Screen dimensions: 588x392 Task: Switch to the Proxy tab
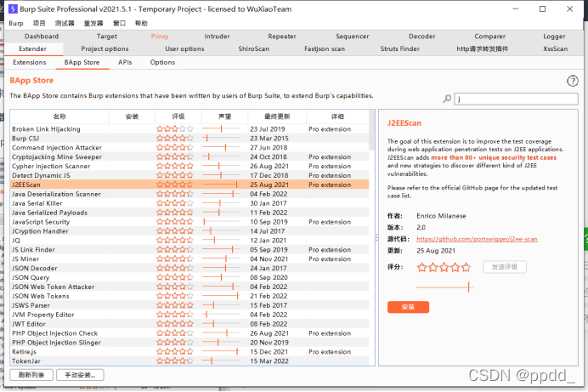click(x=160, y=37)
